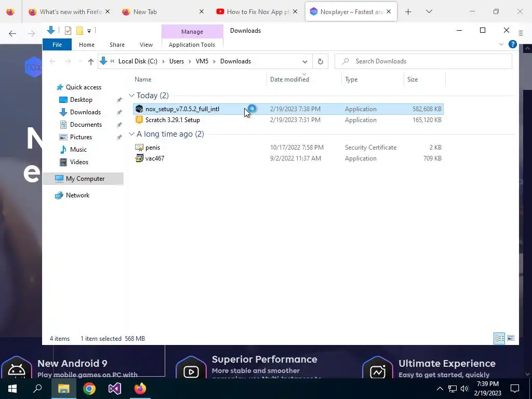
Task: Open network status tray icon
Action: [x=453, y=389]
